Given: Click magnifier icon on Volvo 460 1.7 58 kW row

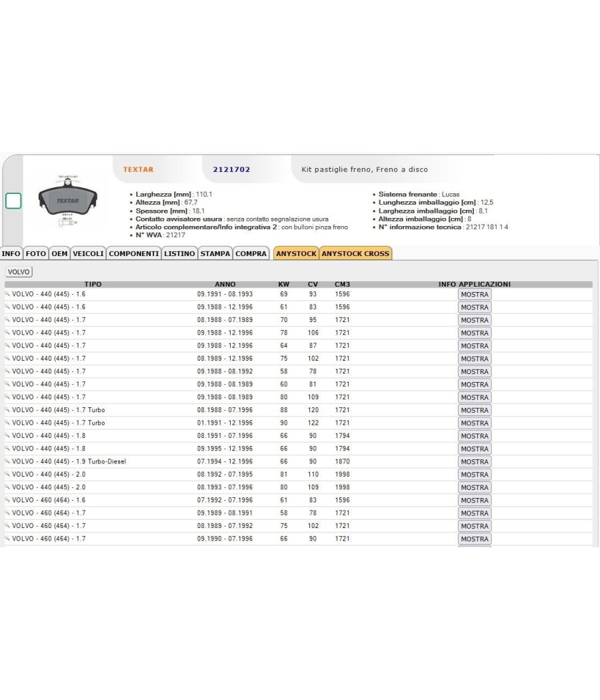Looking at the screenshot, I should [7, 513].
